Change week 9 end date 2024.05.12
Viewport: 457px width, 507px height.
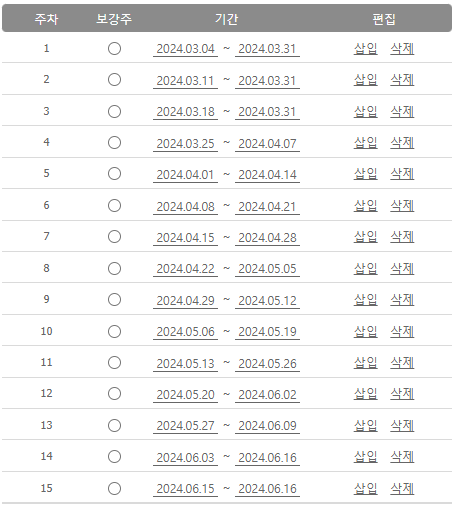[x=267, y=301]
